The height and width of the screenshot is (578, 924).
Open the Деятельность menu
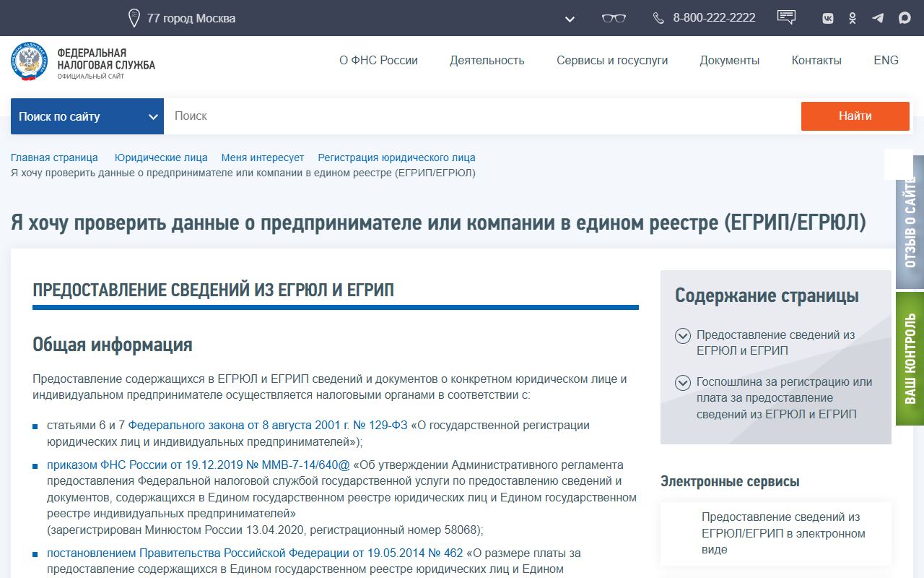click(487, 61)
